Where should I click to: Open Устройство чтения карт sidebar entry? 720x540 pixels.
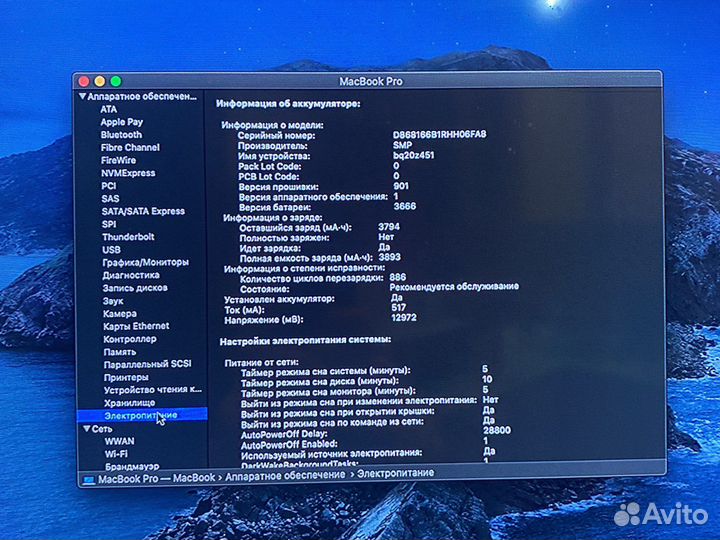point(153,390)
